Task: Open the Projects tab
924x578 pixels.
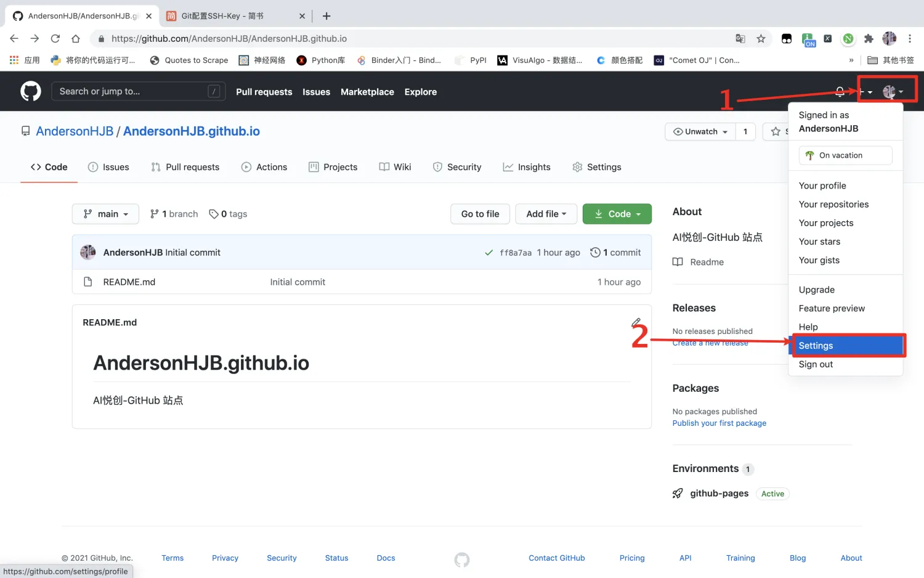Action: 333,167
